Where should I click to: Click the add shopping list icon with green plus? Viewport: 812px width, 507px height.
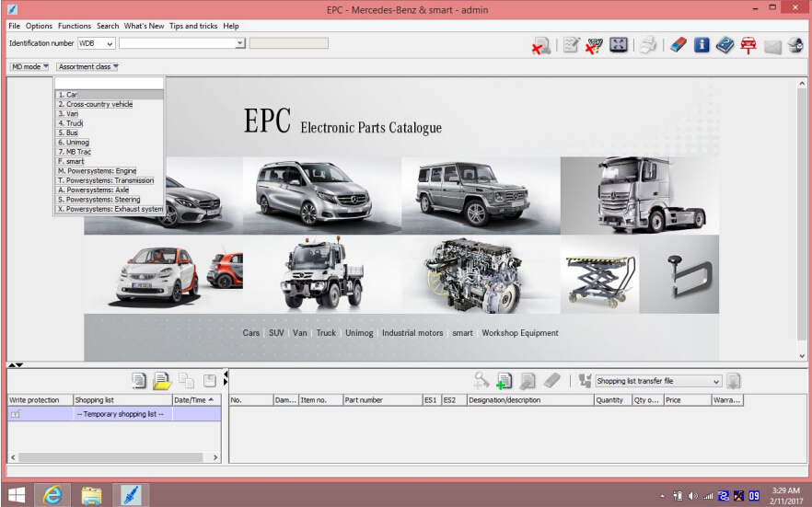(x=504, y=381)
